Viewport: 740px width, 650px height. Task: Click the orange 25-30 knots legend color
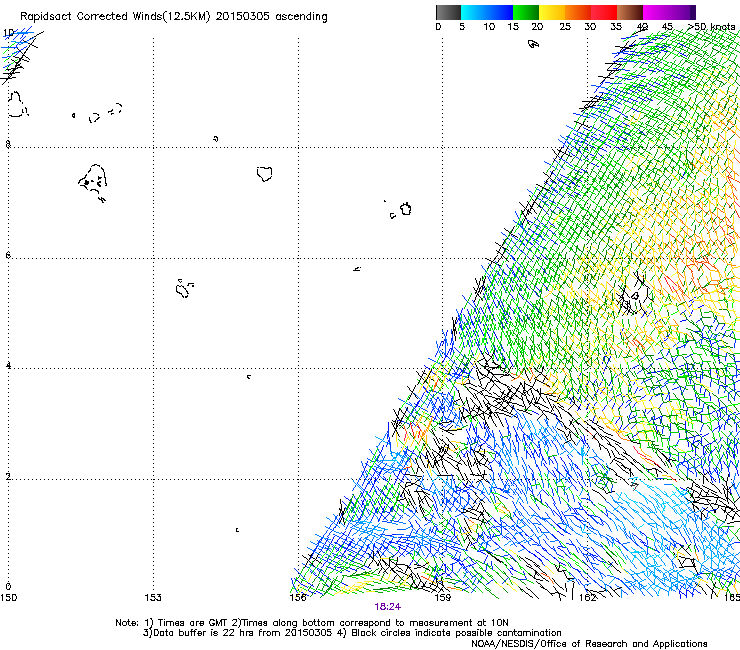coord(578,12)
